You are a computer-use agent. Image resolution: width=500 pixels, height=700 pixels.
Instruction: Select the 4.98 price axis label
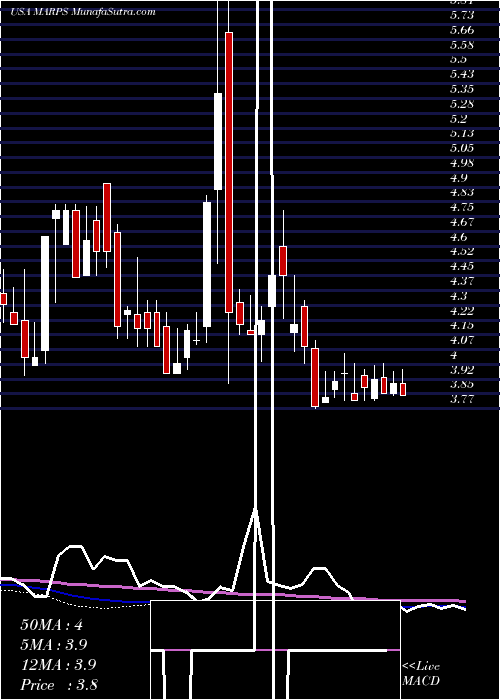pyautogui.click(x=462, y=163)
